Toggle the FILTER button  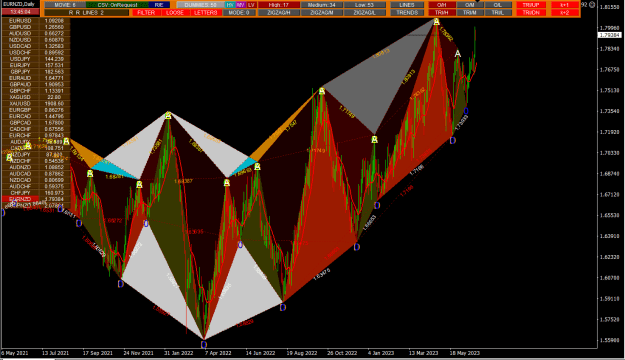(x=146, y=13)
